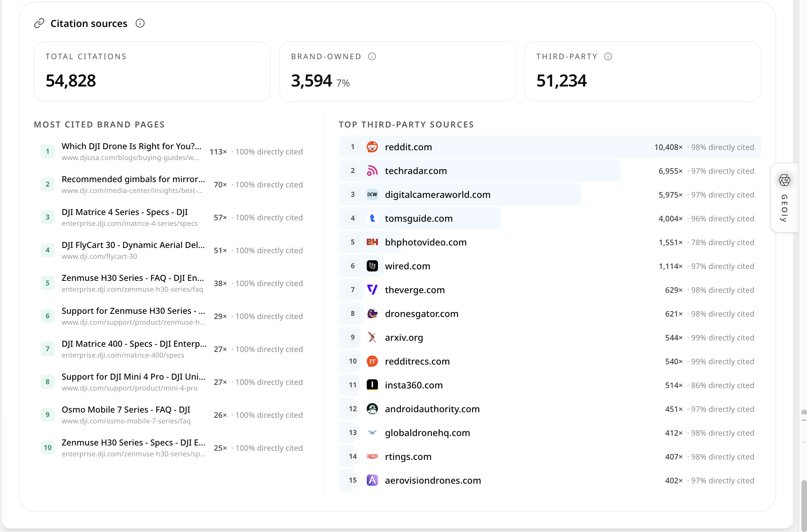Select the aerovisiondrones.com source name
807x532 pixels.
coord(433,481)
